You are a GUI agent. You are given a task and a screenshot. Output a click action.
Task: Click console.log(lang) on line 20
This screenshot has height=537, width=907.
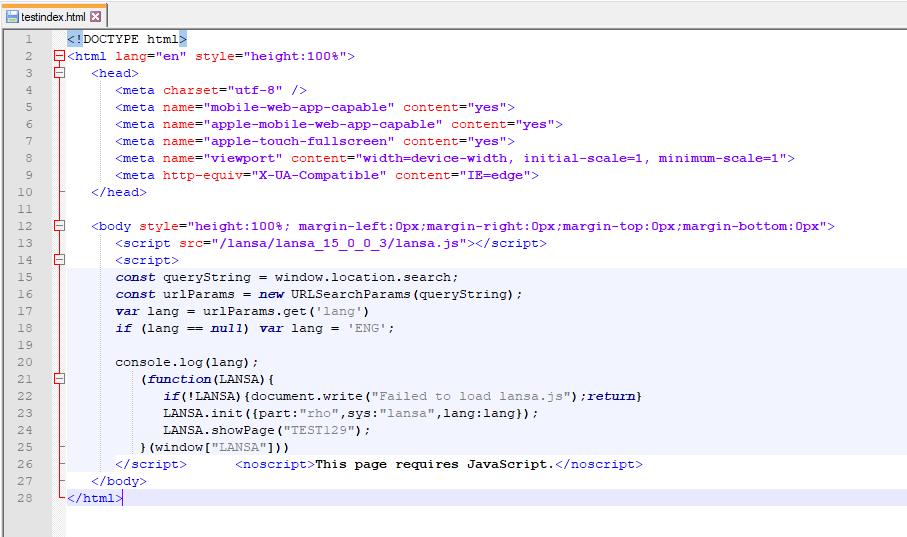coord(182,362)
